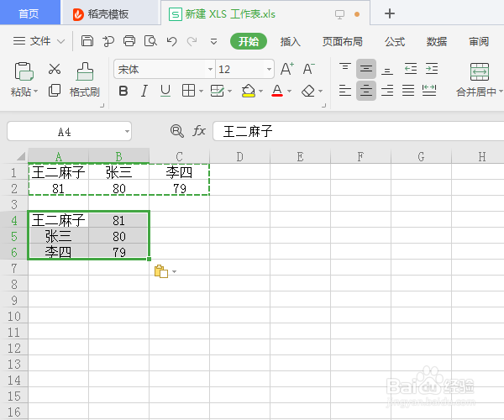This screenshot has width=504, height=420.
Task: Click the eraser Clear icon
Action: 308,91
